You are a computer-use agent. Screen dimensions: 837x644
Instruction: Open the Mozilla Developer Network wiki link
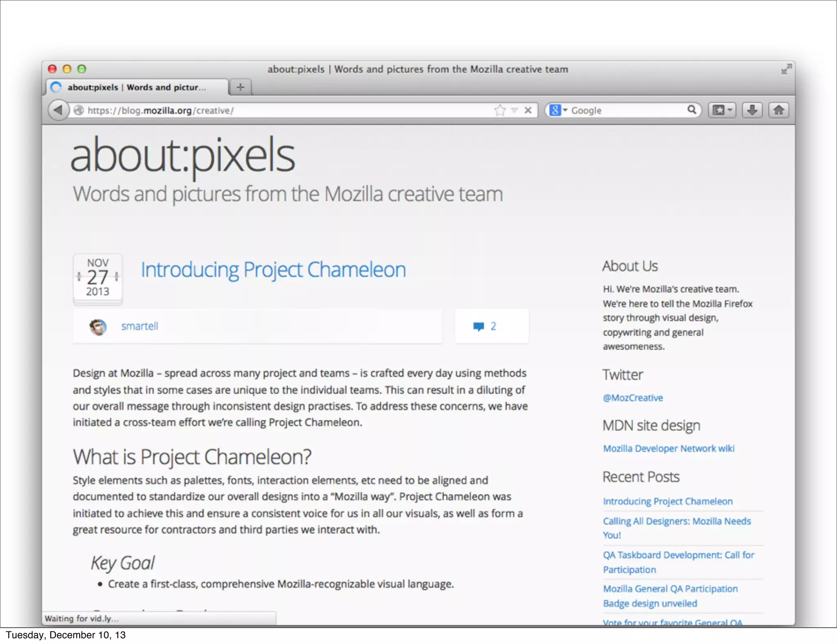click(x=669, y=448)
